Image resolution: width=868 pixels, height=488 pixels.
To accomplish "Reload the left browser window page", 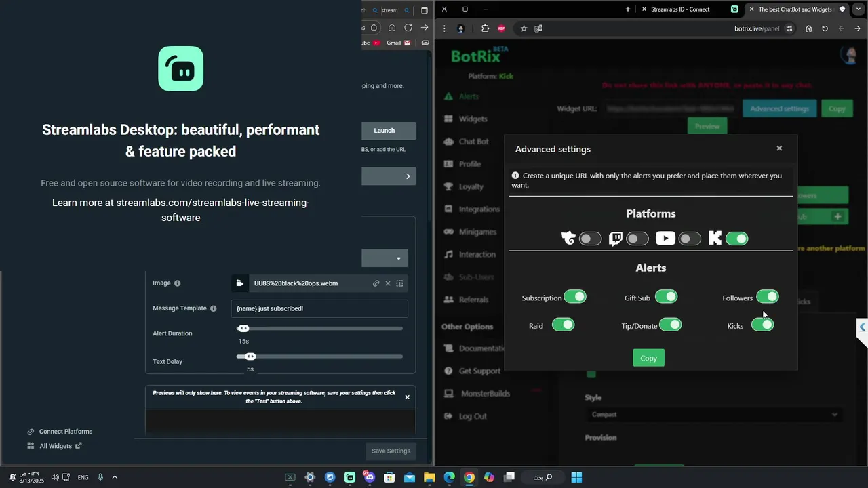I will click(408, 28).
